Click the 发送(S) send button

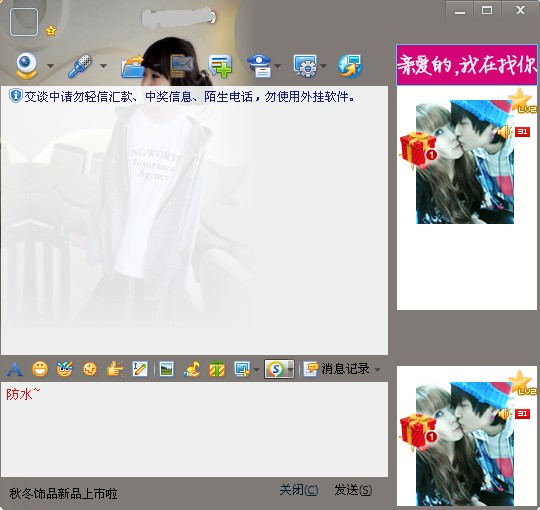coord(353,490)
